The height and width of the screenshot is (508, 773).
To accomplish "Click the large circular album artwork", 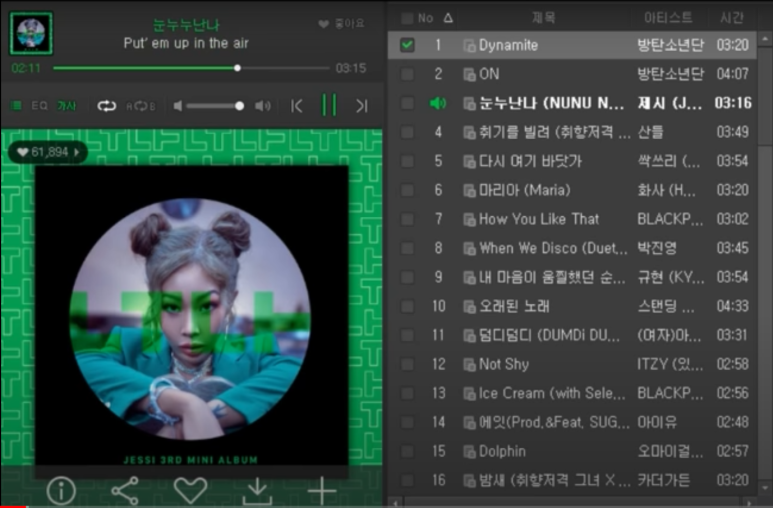I will (x=190, y=319).
